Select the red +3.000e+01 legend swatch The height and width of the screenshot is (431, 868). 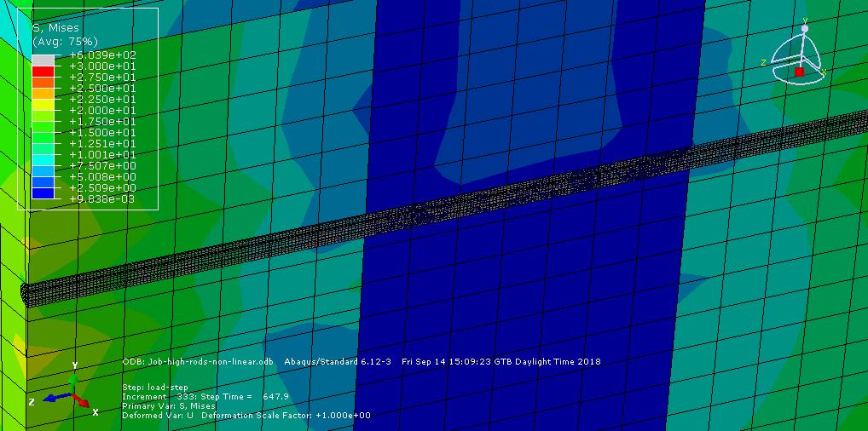(43, 72)
